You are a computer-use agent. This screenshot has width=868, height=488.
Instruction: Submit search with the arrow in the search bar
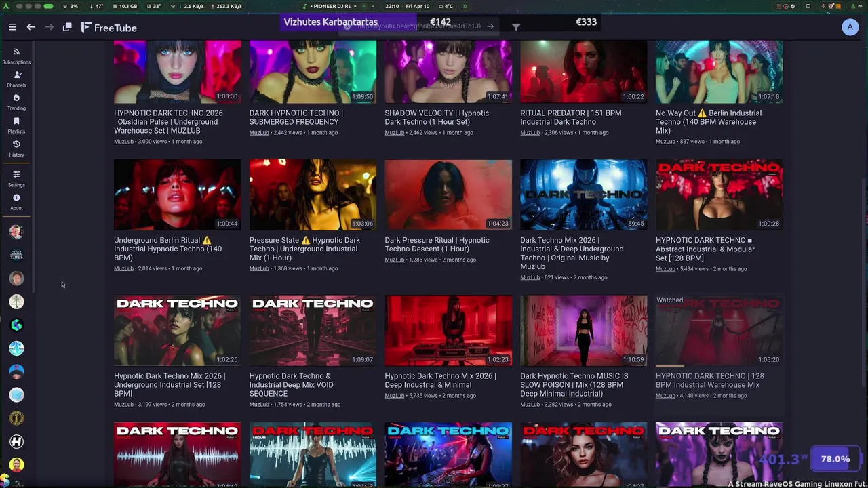pos(490,26)
